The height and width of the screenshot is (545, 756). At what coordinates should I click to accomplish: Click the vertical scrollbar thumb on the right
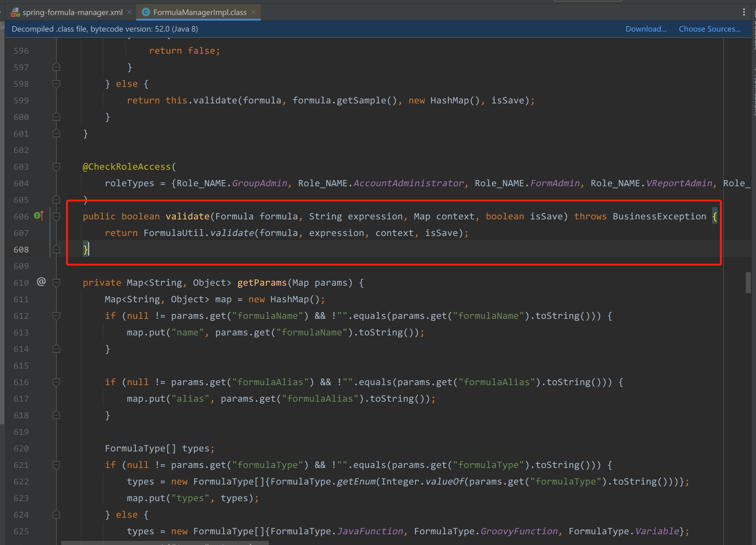tap(748, 283)
